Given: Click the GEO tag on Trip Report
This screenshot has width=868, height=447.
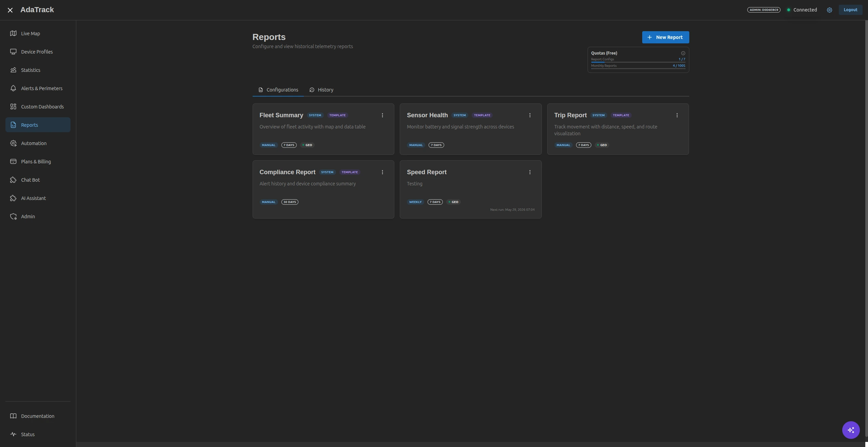Looking at the screenshot, I should 602,145.
